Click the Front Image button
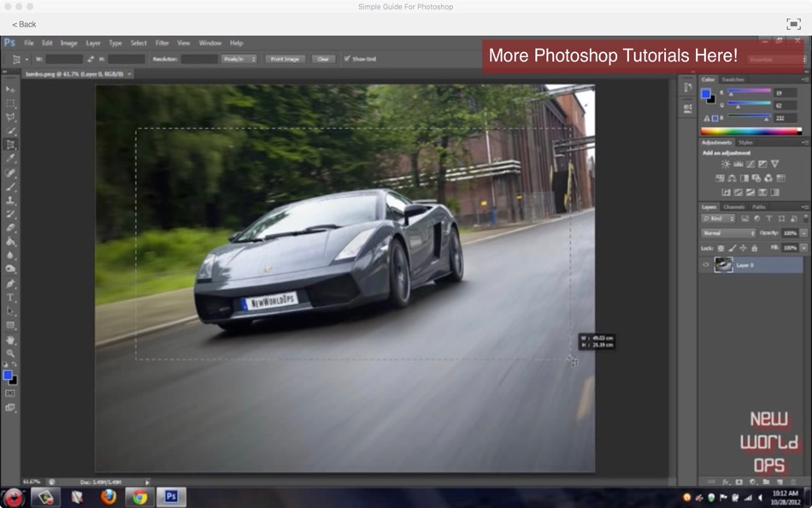This screenshot has height=508, width=812. 285,59
